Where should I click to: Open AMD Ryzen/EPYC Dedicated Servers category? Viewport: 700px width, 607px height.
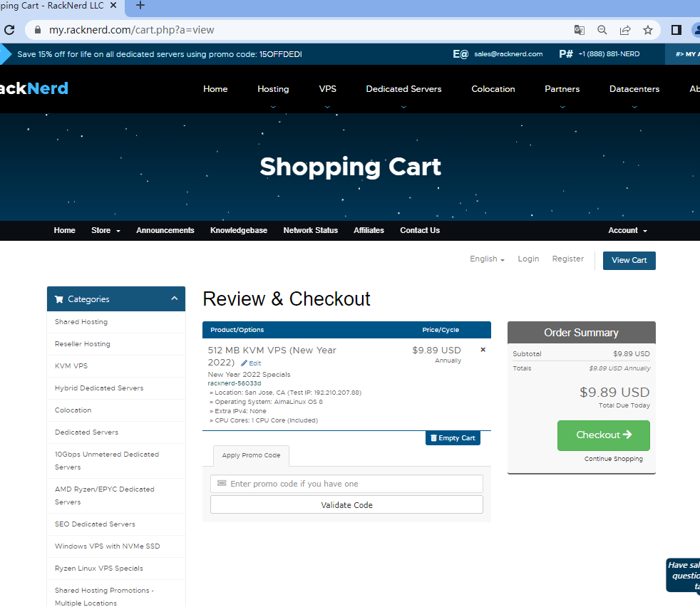coord(116,496)
